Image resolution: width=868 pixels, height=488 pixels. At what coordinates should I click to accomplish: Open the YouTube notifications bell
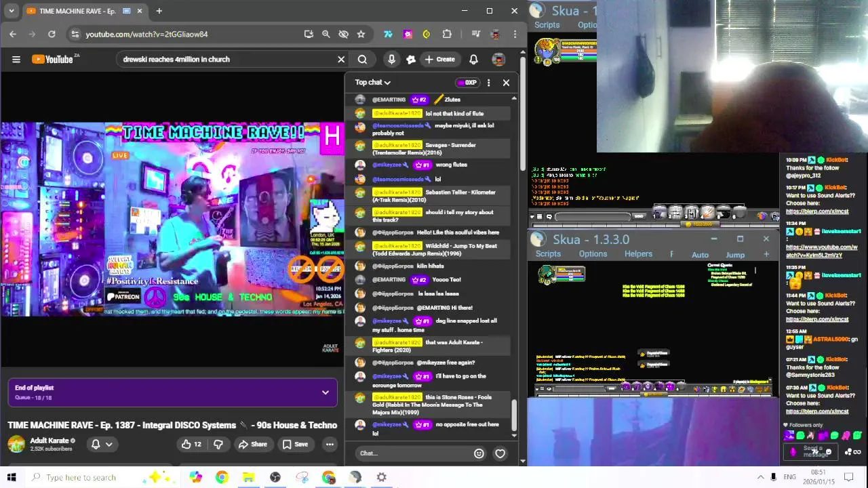tap(473, 60)
